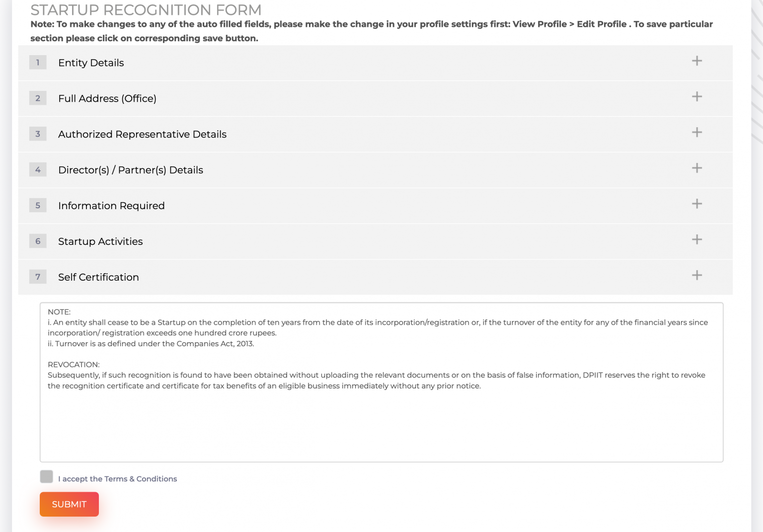Check the accept Terms & Conditions checkbox
This screenshot has width=763, height=532.
[x=47, y=477]
